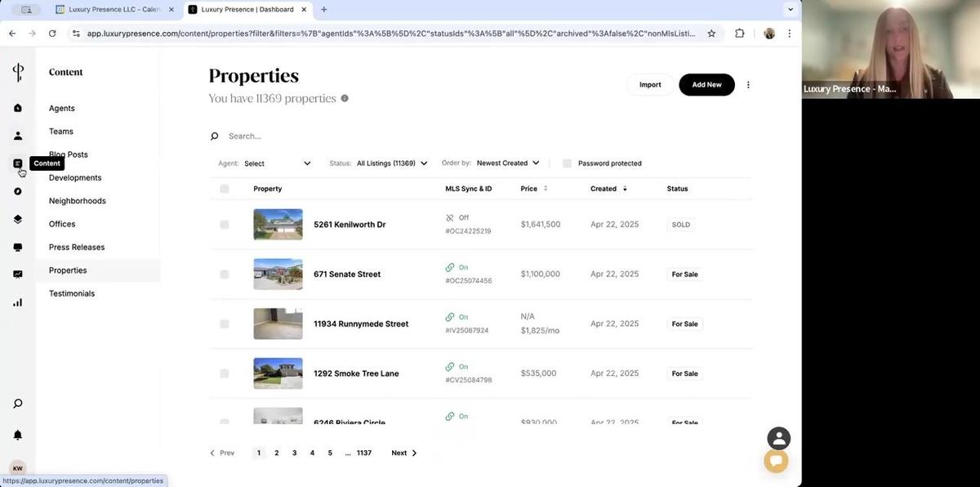Open the 11934 Runnymede Street thumbnail photo
980x487 pixels.
tap(278, 324)
